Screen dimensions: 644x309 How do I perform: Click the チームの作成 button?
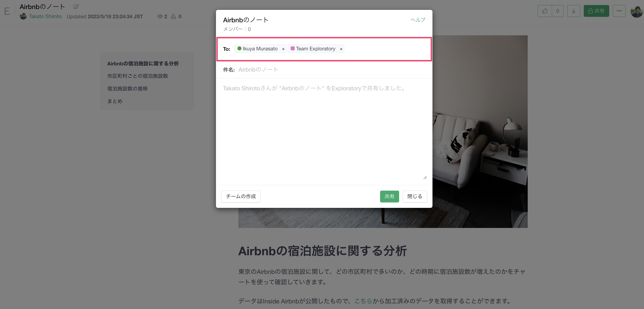241,196
